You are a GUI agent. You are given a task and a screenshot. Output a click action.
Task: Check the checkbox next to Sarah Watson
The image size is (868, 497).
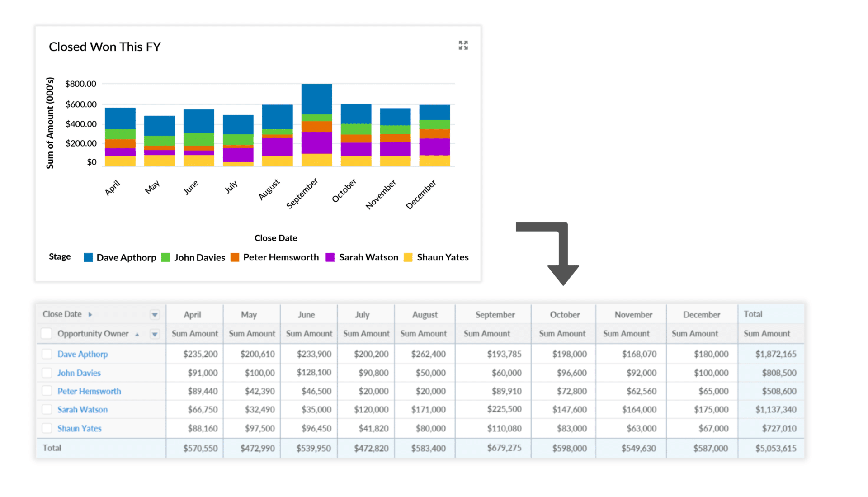coord(47,410)
